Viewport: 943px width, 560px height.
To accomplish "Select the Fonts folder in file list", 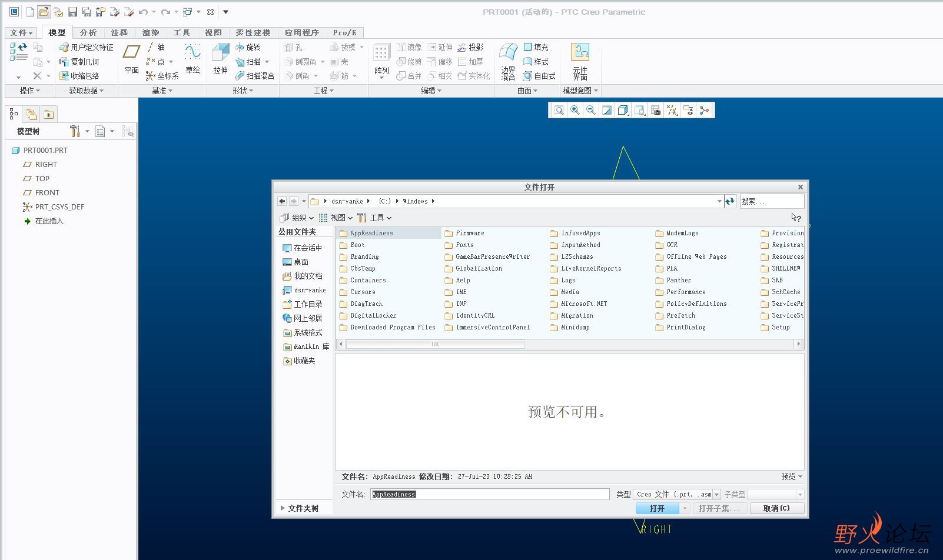I will point(459,245).
